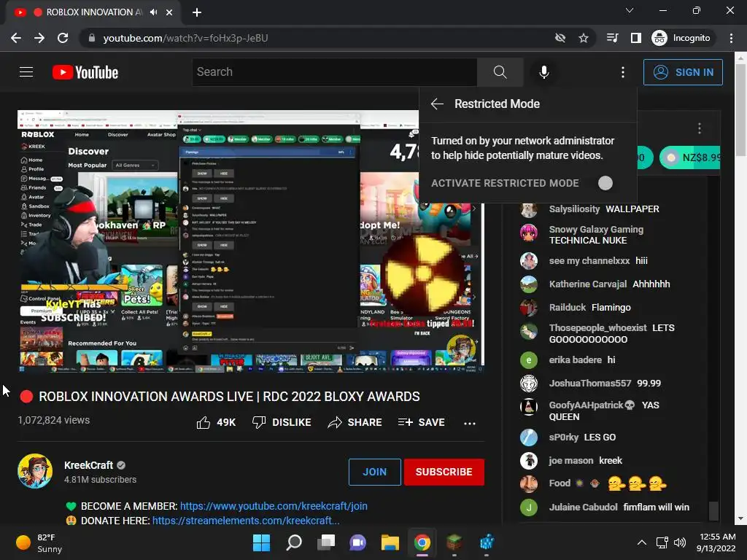Click the NZ$8.99 super chat chip

point(689,157)
